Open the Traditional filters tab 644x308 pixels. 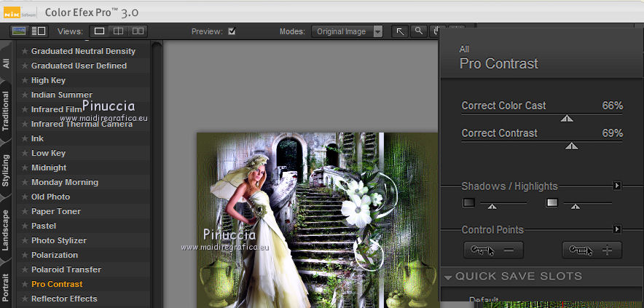pos(6,111)
